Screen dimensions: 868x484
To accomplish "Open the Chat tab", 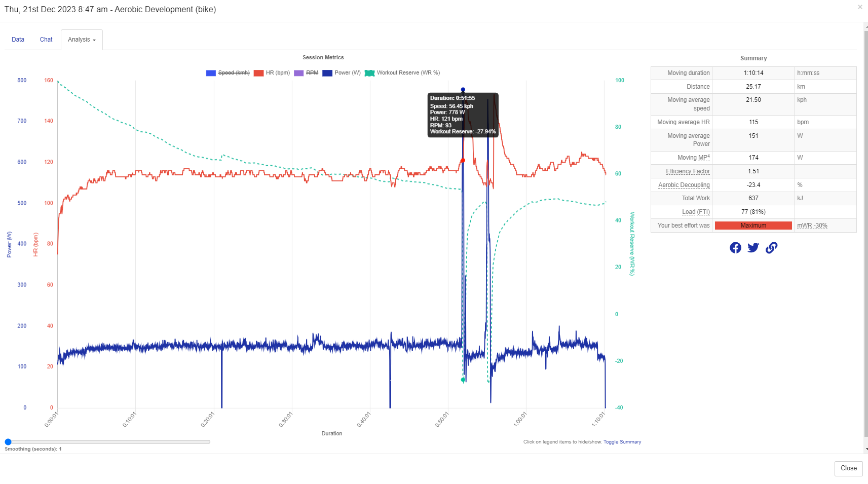I will 46,40.
